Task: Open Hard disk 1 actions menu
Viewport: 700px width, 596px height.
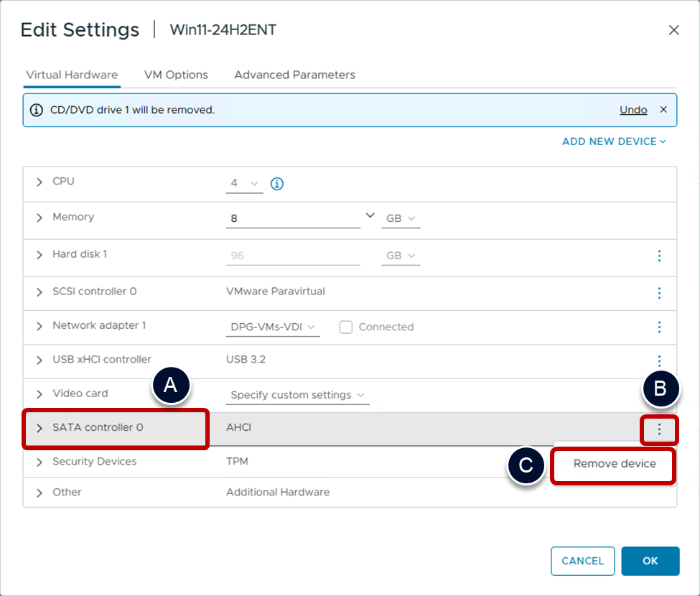Action: click(x=659, y=256)
